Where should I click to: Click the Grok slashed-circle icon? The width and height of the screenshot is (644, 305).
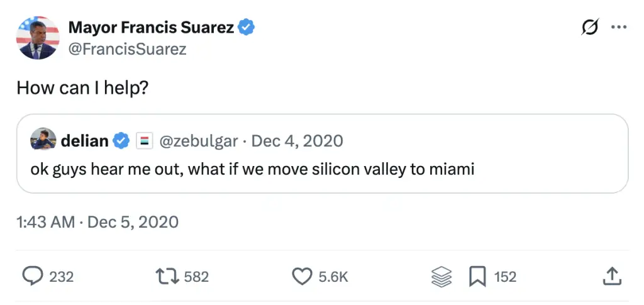590,28
